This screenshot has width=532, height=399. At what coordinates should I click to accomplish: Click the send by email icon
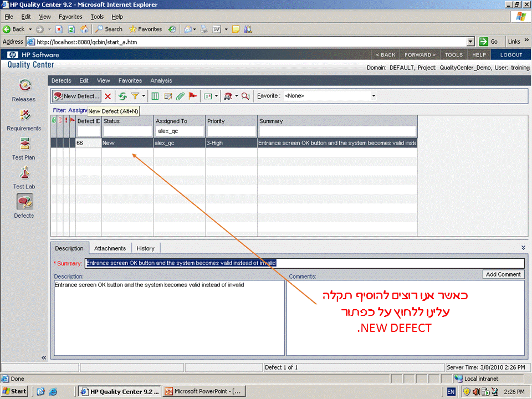(x=208, y=96)
